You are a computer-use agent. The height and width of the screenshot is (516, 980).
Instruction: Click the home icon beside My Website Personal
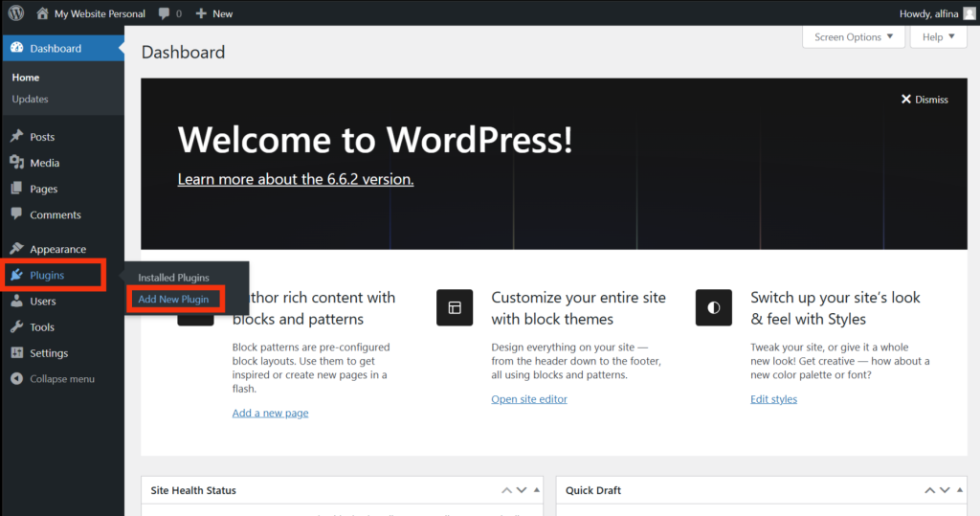tap(42, 13)
